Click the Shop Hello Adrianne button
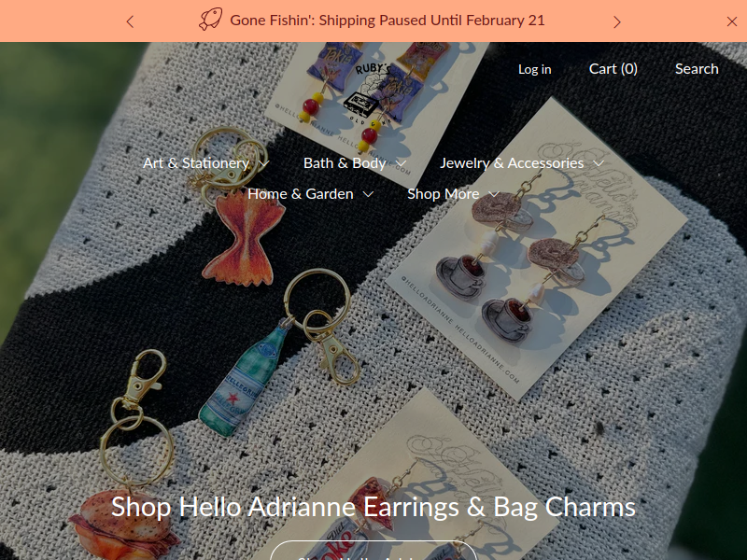The height and width of the screenshot is (560, 747). pos(373,551)
